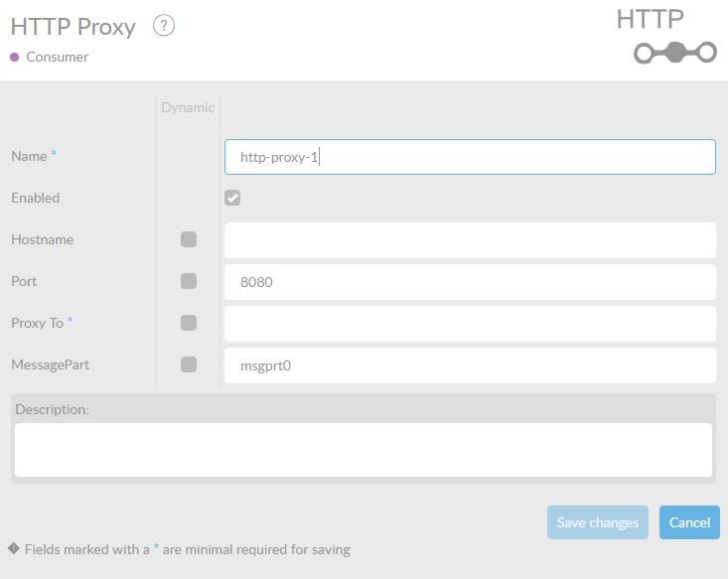Click the HTTP connector node icon

[675, 53]
